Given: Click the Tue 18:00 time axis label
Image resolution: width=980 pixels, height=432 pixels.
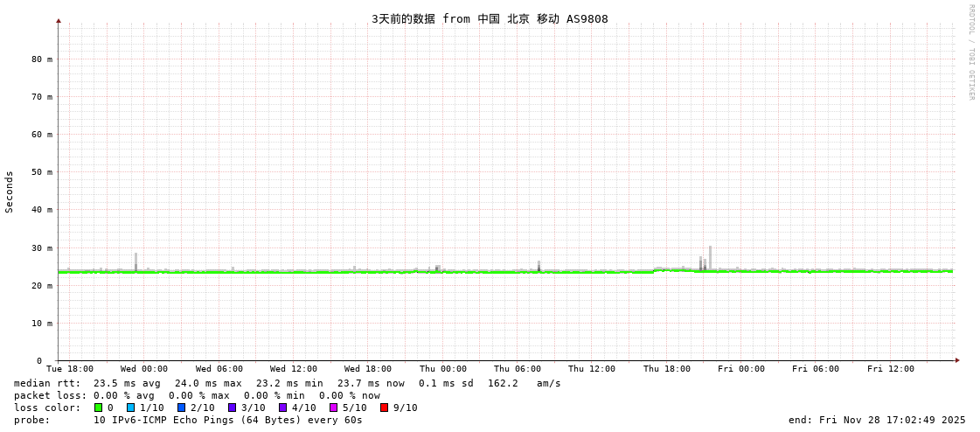Looking at the screenshot, I should (70, 369).
